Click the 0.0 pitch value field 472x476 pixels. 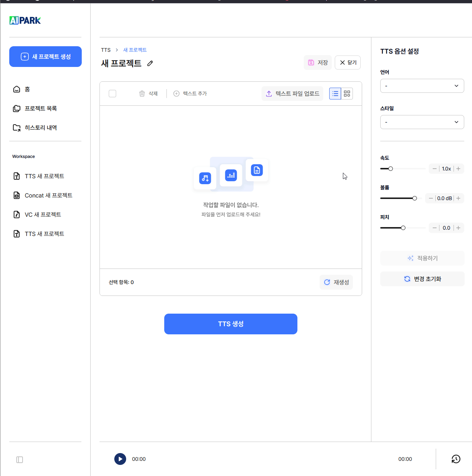pos(446,228)
